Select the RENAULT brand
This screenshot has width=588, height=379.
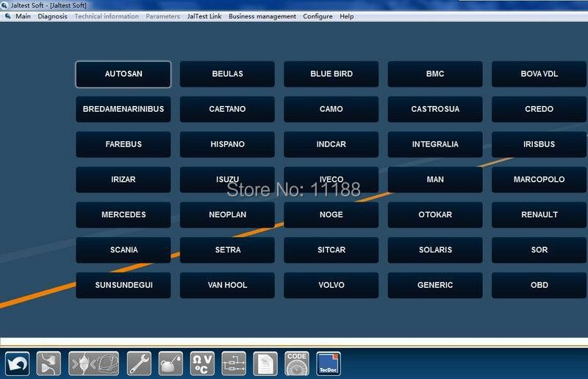pos(539,215)
